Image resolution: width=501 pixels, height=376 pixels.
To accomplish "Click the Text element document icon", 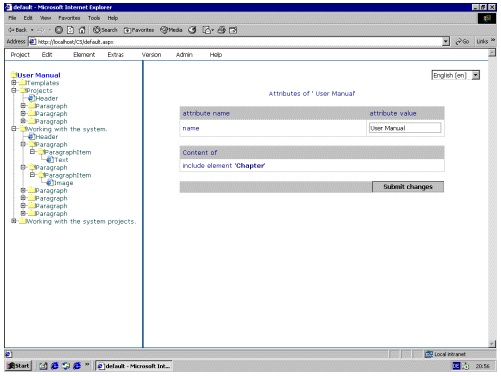I will point(50,159).
